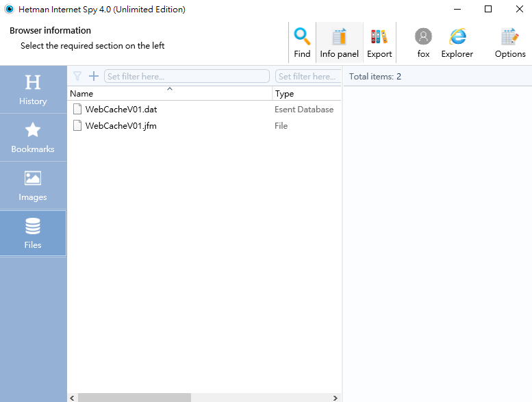
Task: Open the Files section
Action: point(33,233)
